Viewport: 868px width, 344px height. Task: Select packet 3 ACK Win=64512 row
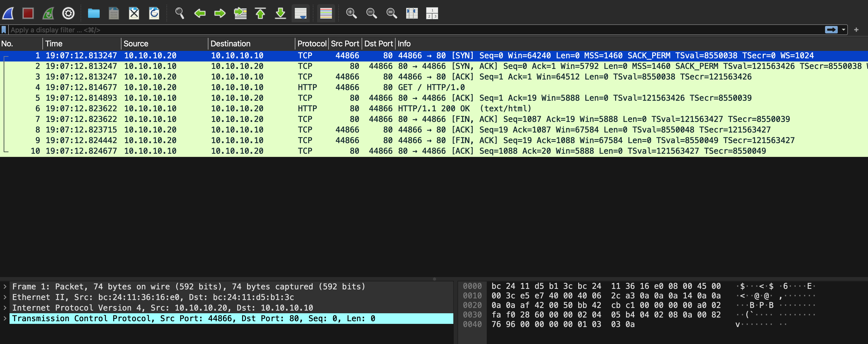434,77
